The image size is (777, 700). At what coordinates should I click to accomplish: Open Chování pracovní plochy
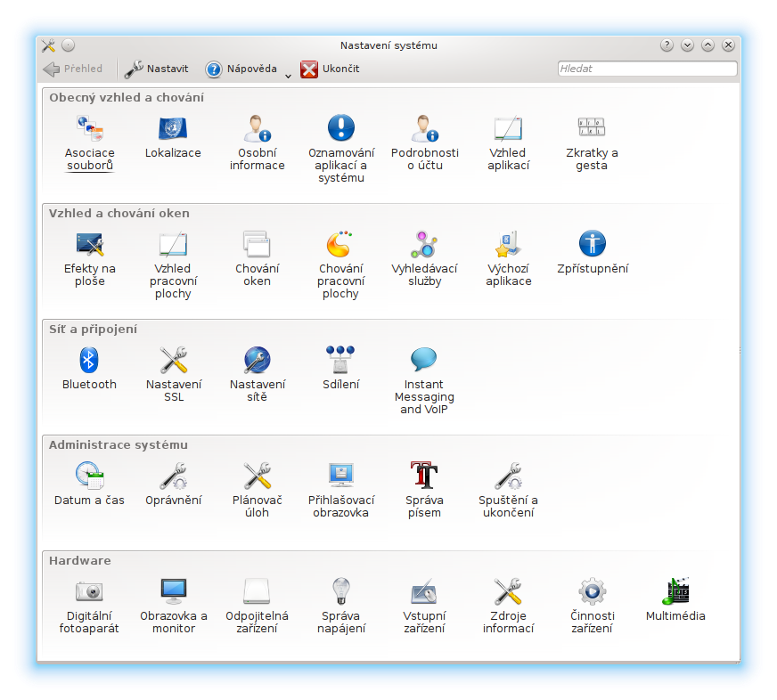pyautogui.click(x=341, y=265)
